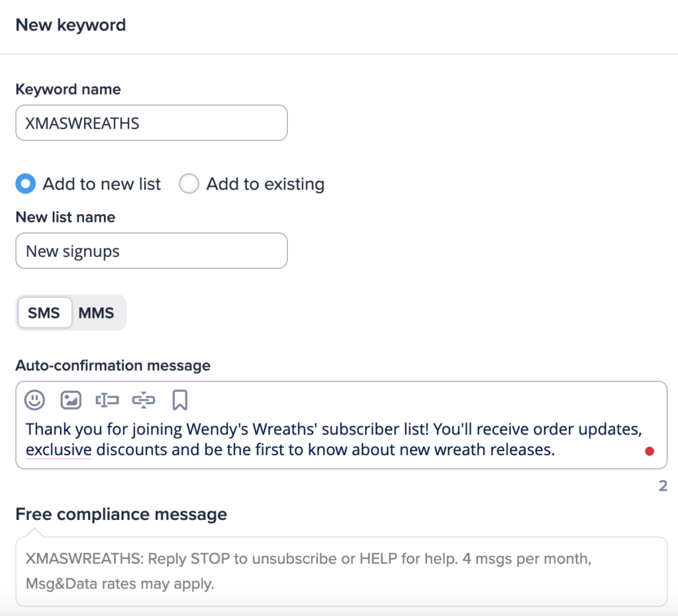
Task: Click the red segment limit indicator dot
Action: (x=650, y=451)
